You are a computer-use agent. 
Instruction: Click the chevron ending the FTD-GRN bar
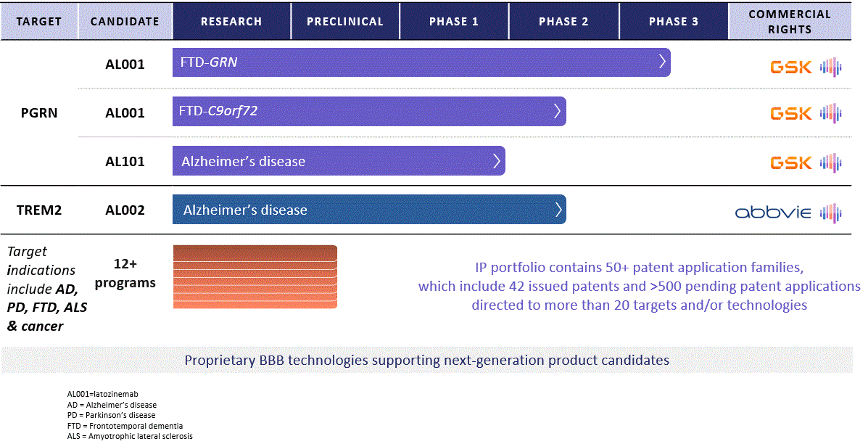(662, 62)
